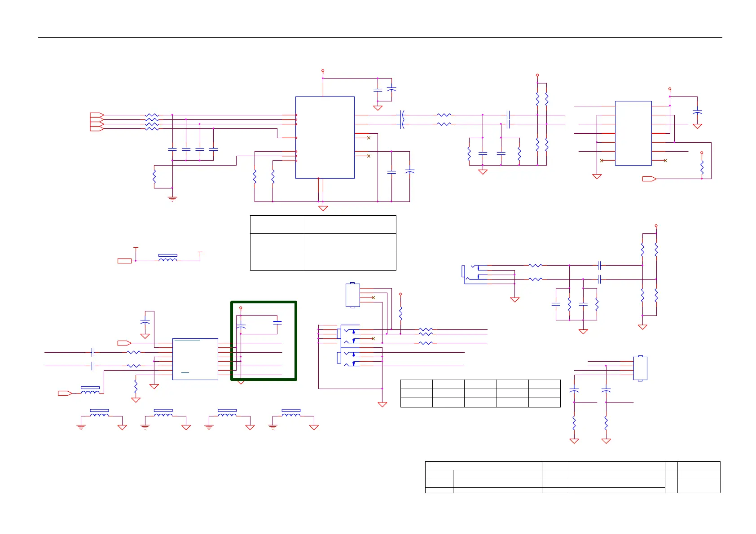Viewport: 756px width, 534px height.
Task: Select the three-pin connector above the dual jack
Action: pyautogui.click(x=353, y=295)
